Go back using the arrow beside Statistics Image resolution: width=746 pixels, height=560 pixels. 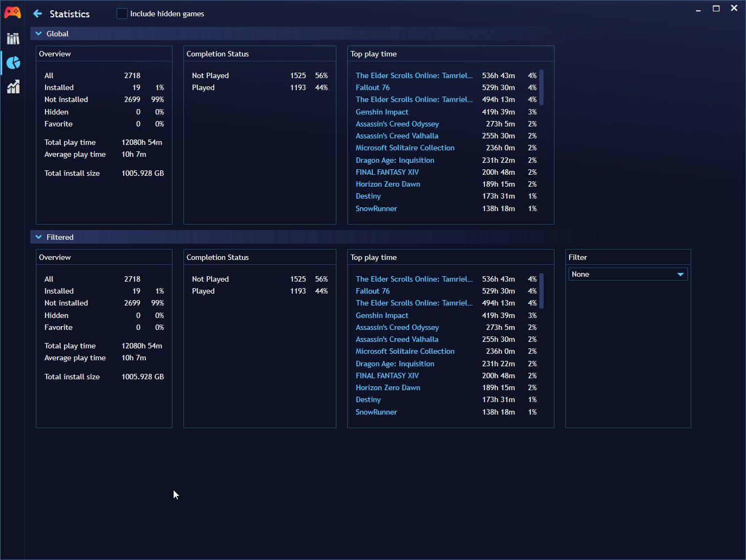(x=37, y=14)
